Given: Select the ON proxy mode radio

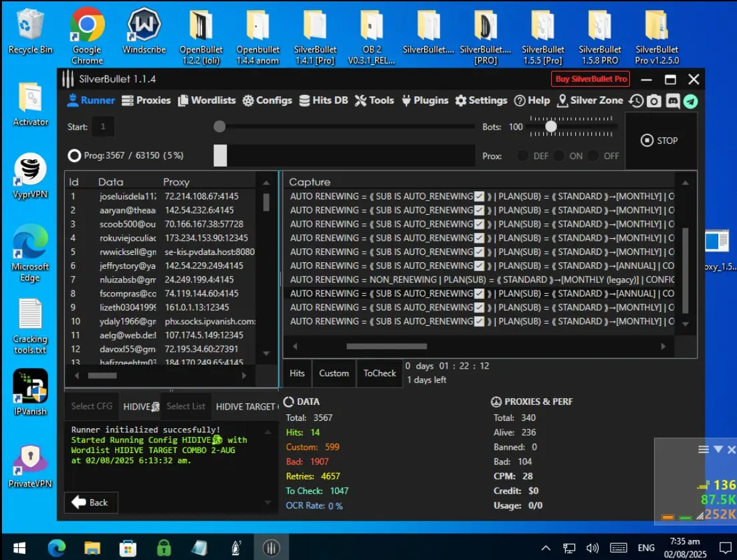Looking at the screenshot, I should click(559, 156).
